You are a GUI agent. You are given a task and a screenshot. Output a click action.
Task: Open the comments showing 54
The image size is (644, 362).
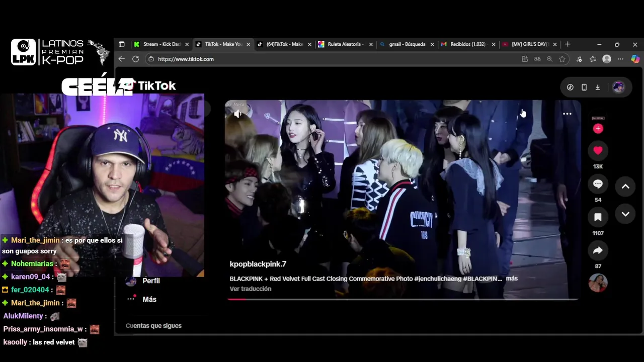pos(598,184)
